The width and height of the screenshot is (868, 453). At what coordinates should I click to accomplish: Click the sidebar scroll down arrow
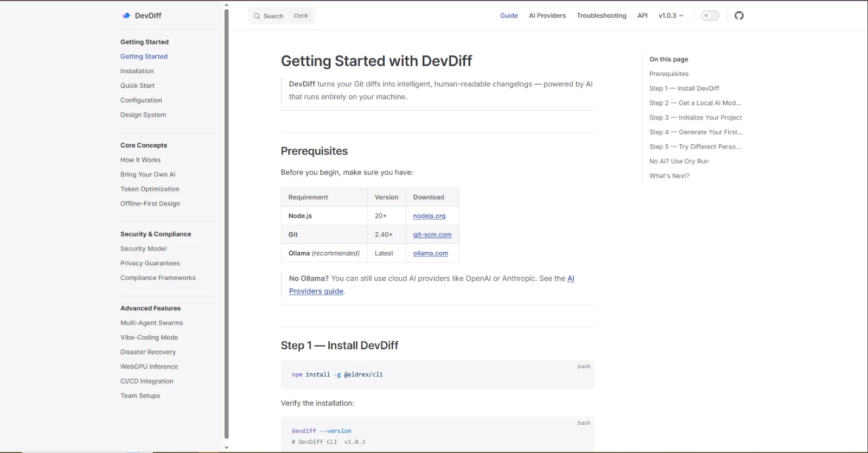pyautogui.click(x=226, y=448)
